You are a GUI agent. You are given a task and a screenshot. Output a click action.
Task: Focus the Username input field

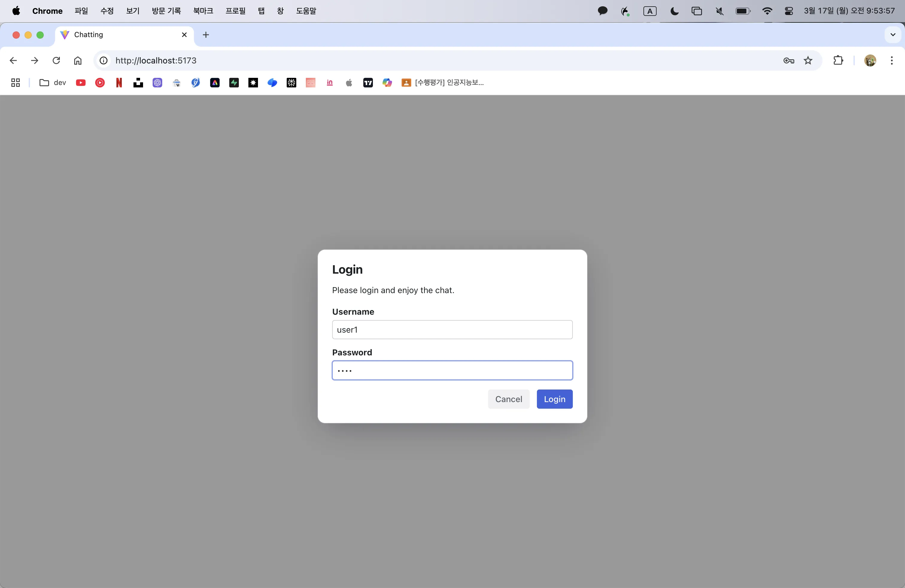[x=452, y=330]
